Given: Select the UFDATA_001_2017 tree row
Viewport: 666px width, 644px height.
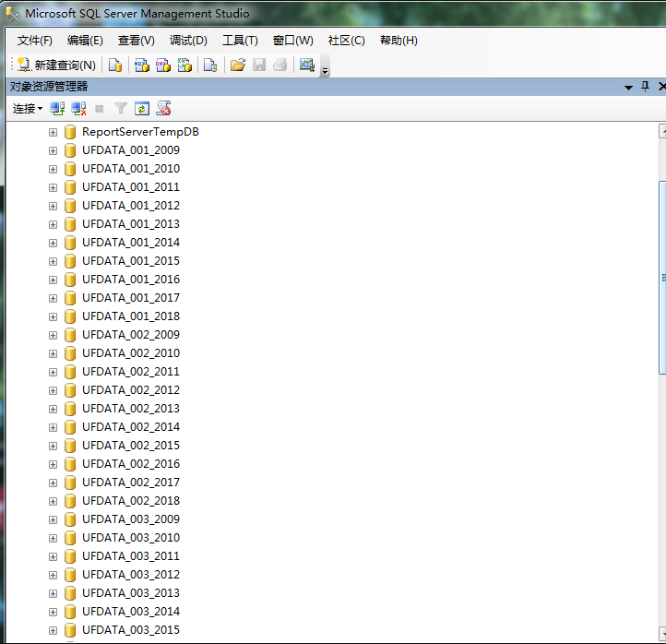Looking at the screenshot, I should point(131,298).
